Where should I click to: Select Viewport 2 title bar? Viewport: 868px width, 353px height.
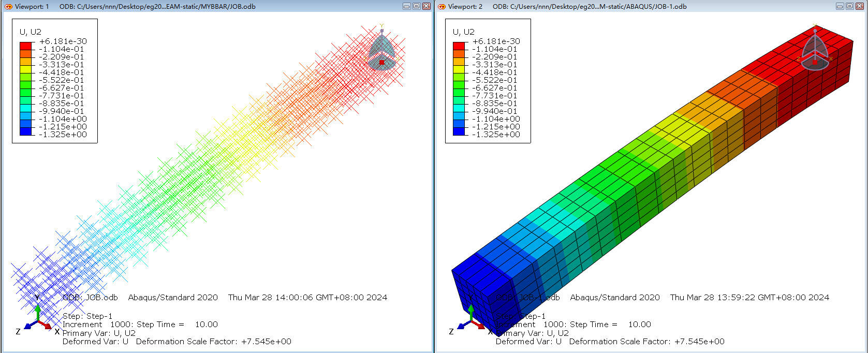pyautogui.click(x=650, y=6)
